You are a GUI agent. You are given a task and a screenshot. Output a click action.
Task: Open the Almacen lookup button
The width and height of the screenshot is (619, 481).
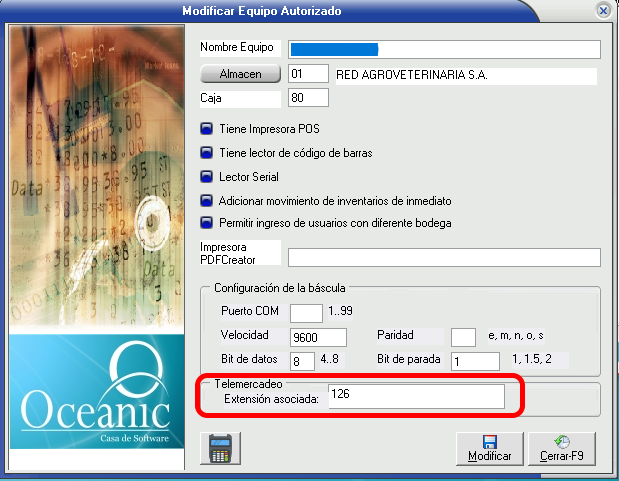[239, 74]
